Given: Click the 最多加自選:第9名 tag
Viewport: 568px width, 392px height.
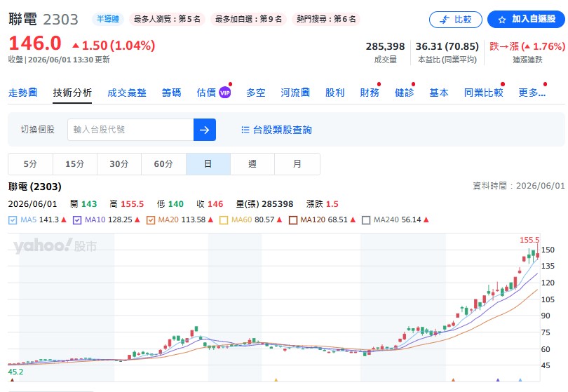Looking at the screenshot, I should coord(248,19).
